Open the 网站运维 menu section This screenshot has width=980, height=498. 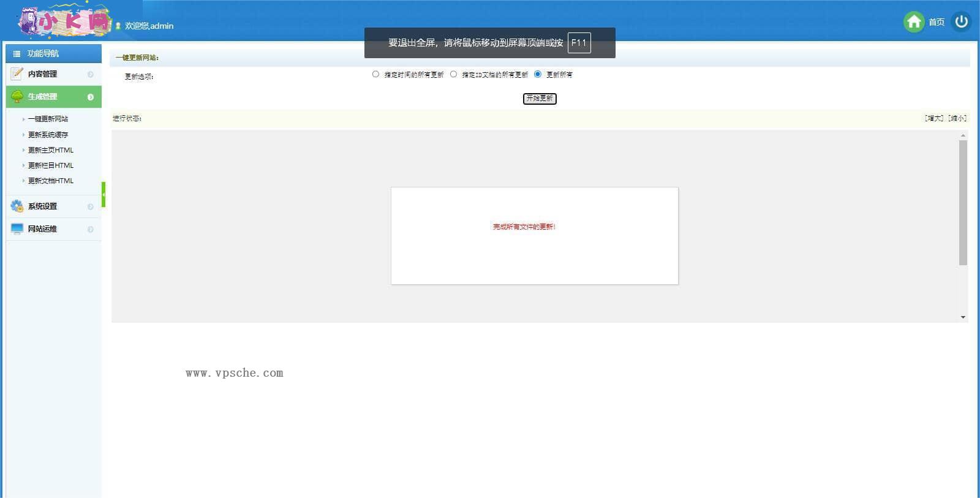[54, 229]
